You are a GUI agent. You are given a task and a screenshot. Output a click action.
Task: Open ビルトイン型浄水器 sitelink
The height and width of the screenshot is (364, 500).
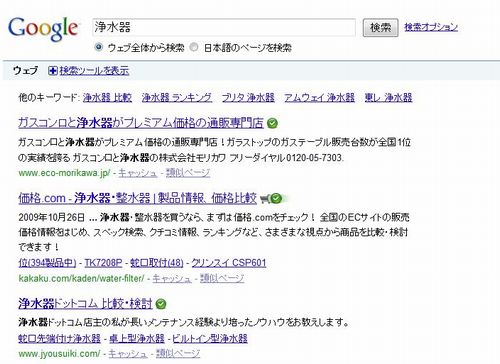pos(210,338)
